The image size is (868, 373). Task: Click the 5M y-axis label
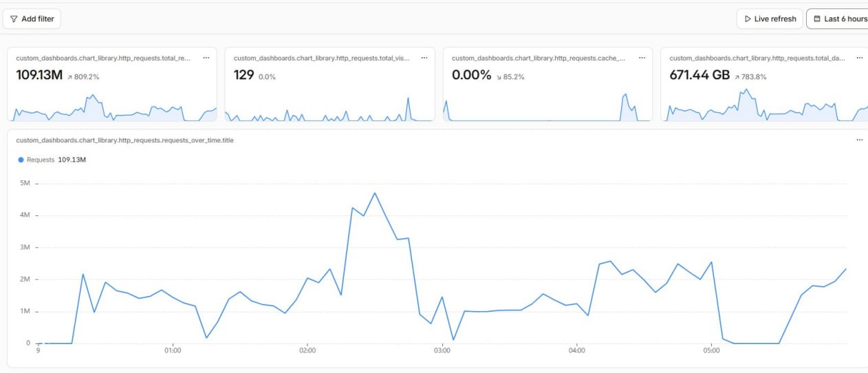click(x=25, y=183)
